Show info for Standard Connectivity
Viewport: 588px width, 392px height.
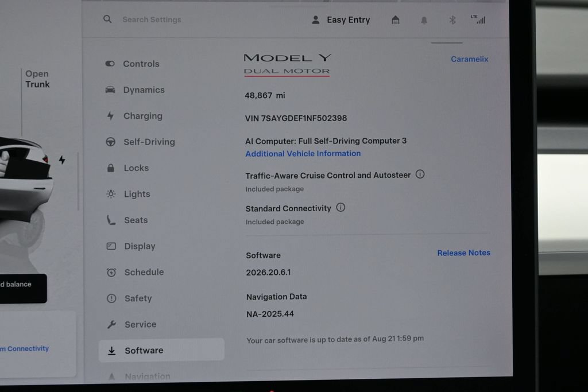point(341,207)
